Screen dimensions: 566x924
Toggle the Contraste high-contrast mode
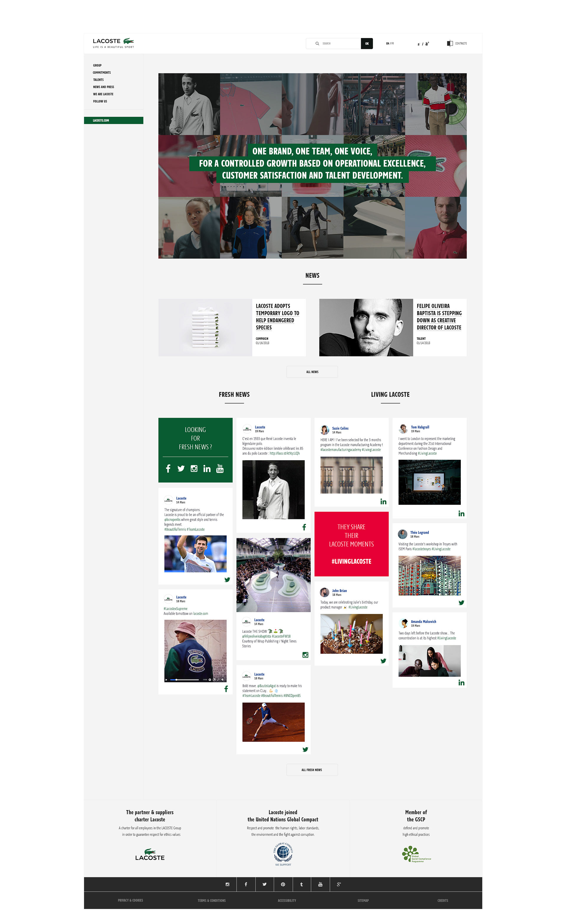(x=457, y=44)
